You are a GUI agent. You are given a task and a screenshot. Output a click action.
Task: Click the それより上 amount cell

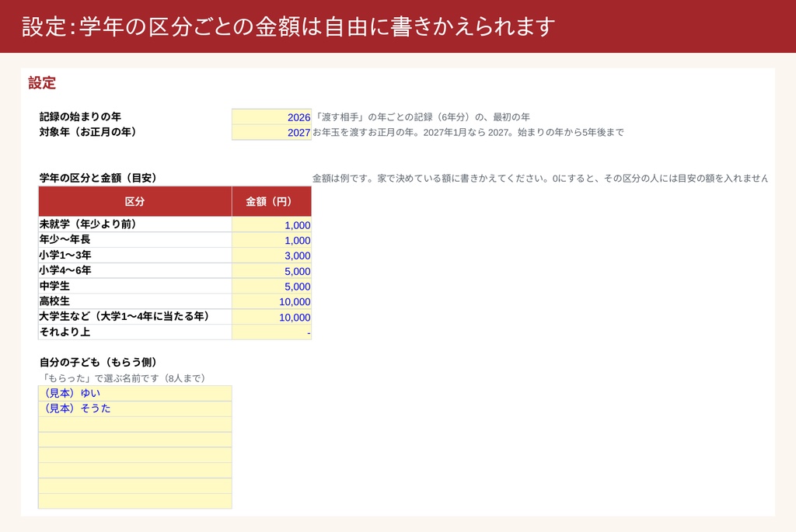[x=271, y=332]
